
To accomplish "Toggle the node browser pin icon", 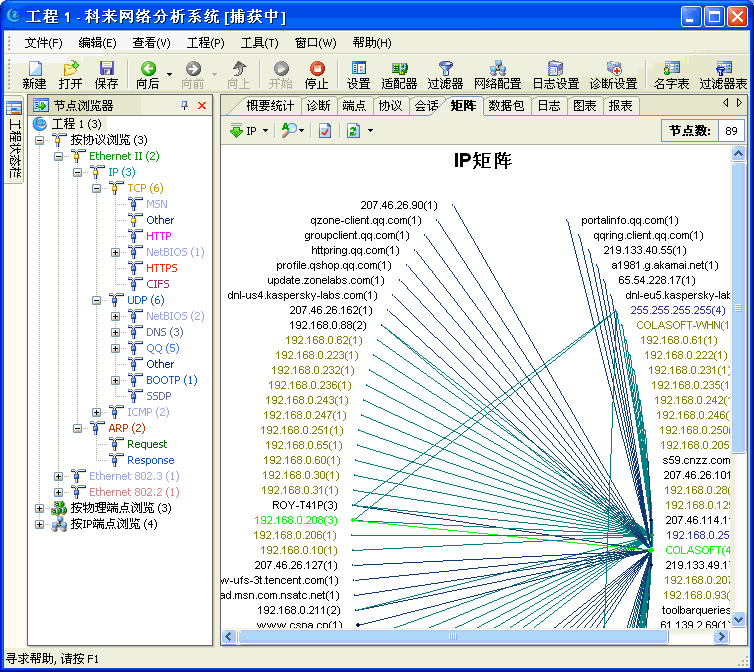I will (184, 105).
